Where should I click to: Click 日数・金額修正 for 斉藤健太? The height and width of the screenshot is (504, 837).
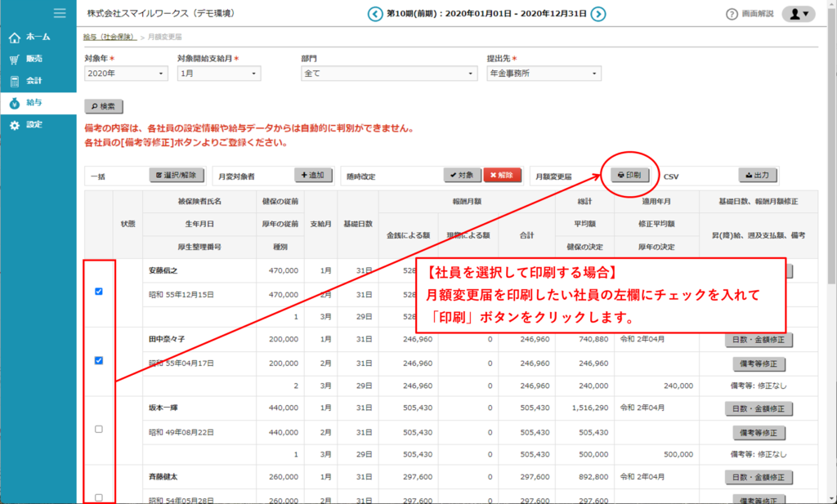[x=759, y=477]
